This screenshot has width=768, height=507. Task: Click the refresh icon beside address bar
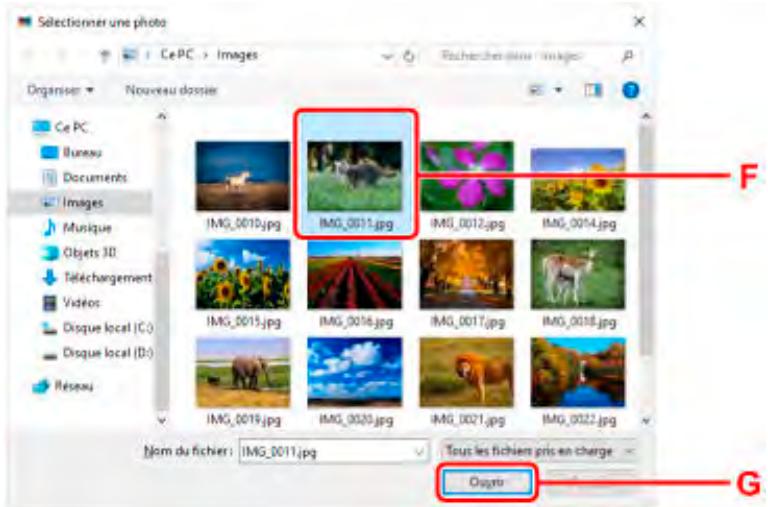(410, 56)
